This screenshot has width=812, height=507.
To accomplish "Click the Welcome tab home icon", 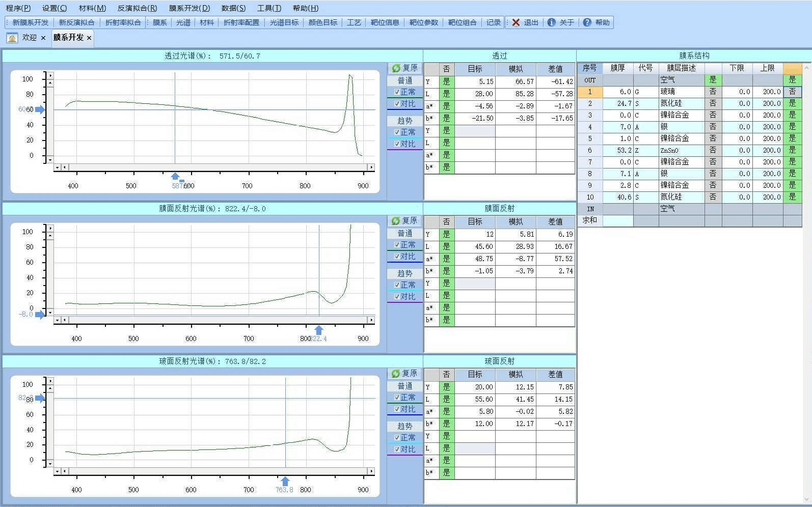I will click(12, 38).
